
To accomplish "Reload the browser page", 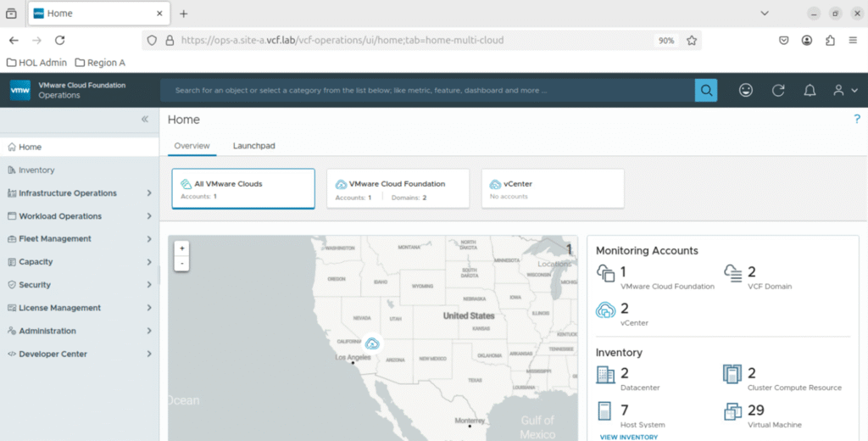I will click(60, 40).
